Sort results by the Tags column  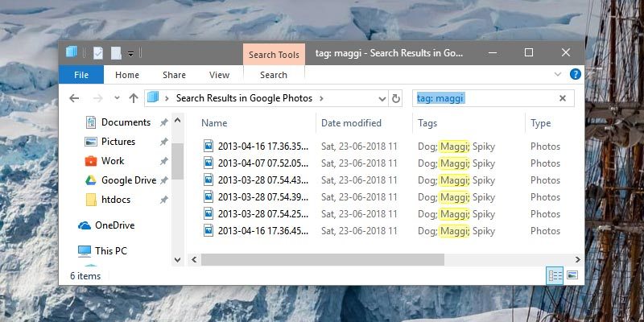click(x=428, y=123)
